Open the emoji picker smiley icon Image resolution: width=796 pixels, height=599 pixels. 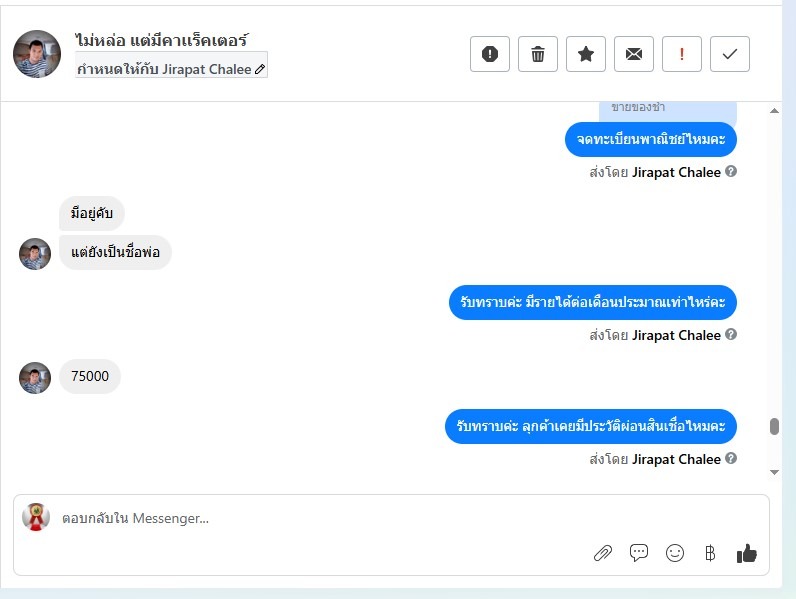coord(675,553)
